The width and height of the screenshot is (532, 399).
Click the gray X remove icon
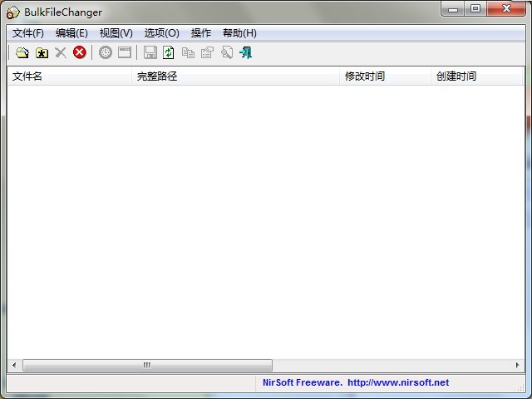[x=61, y=52]
